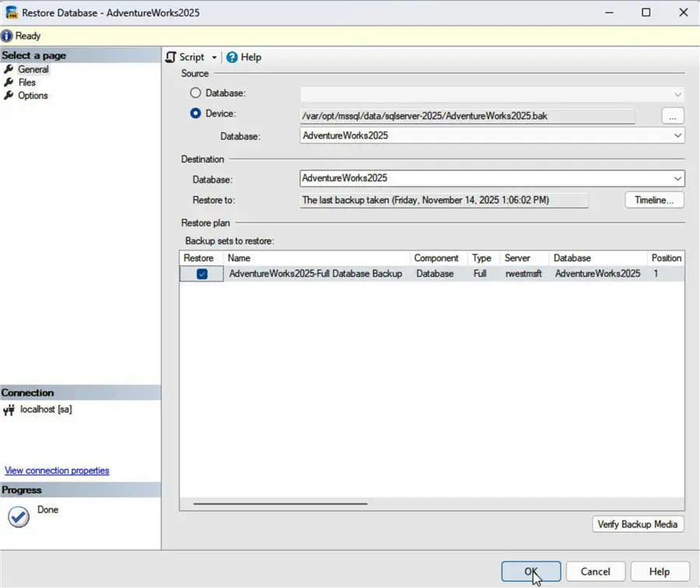The height and width of the screenshot is (588, 700).
Task: Click the horizontal scrollbar in backup sets grid
Action: click(x=280, y=504)
